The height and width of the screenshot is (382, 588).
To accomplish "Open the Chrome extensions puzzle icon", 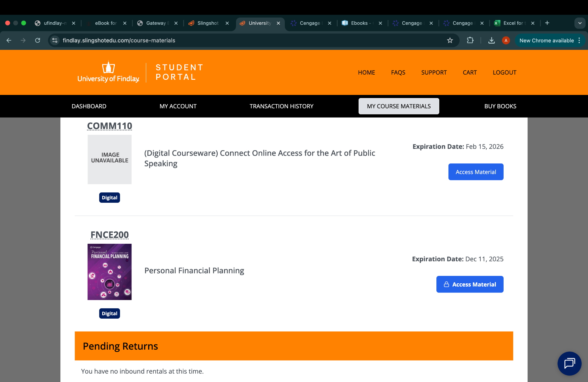I will 470,40.
